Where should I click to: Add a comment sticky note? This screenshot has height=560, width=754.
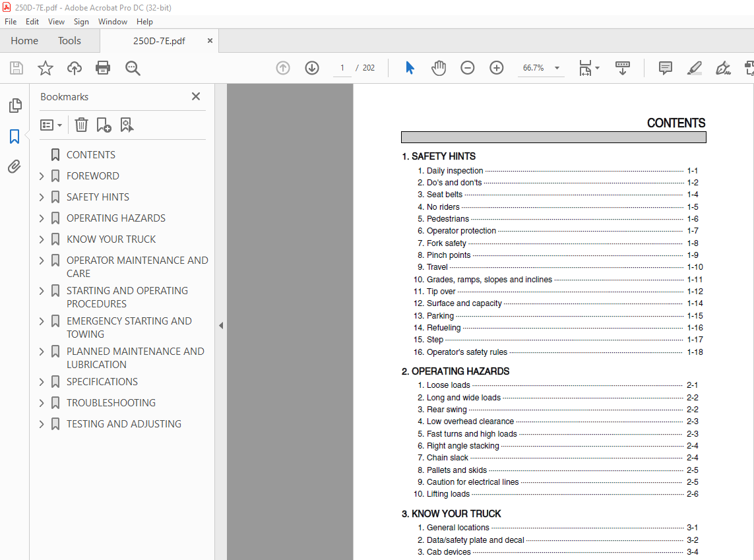[666, 68]
